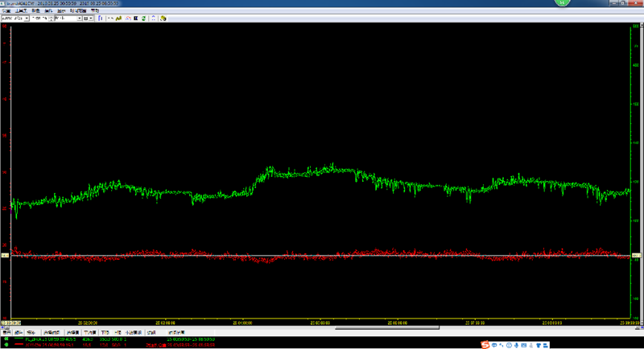The image size is (644, 349).
Task: Click the toolbar spinner value field
Action: (39, 18)
